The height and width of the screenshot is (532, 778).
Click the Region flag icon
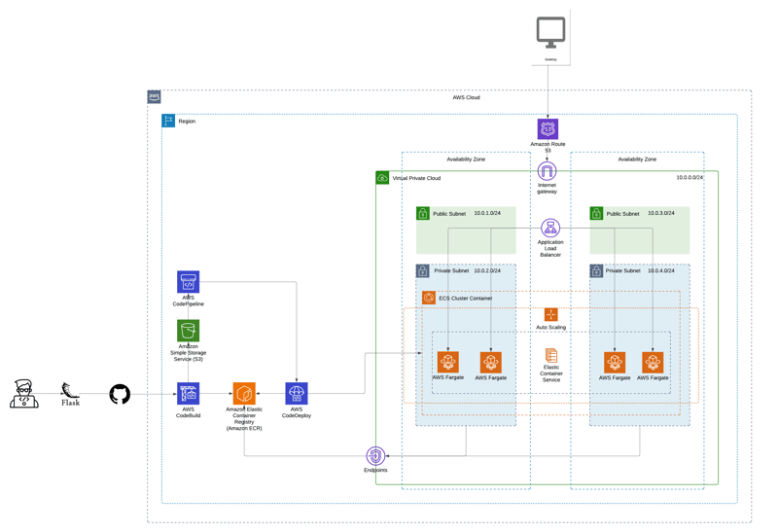click(x=168, y=121)
